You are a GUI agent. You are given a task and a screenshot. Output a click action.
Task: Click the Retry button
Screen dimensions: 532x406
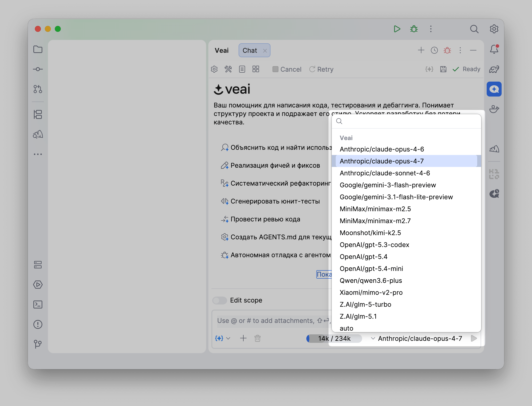pos(321,69)
